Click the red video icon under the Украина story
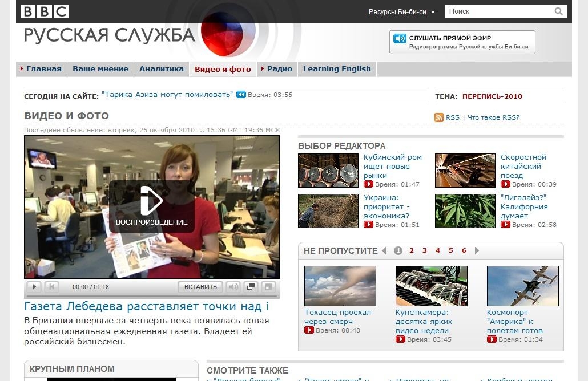 tap(368, 224)
